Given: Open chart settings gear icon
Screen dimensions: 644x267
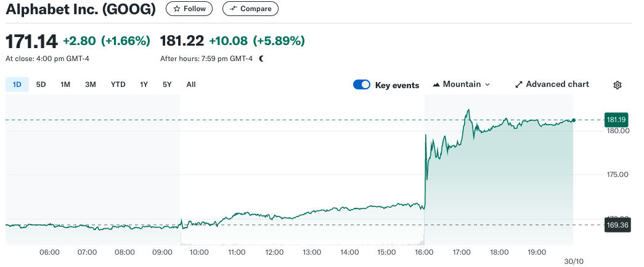Looking at the screenshot, I should 618,85.
